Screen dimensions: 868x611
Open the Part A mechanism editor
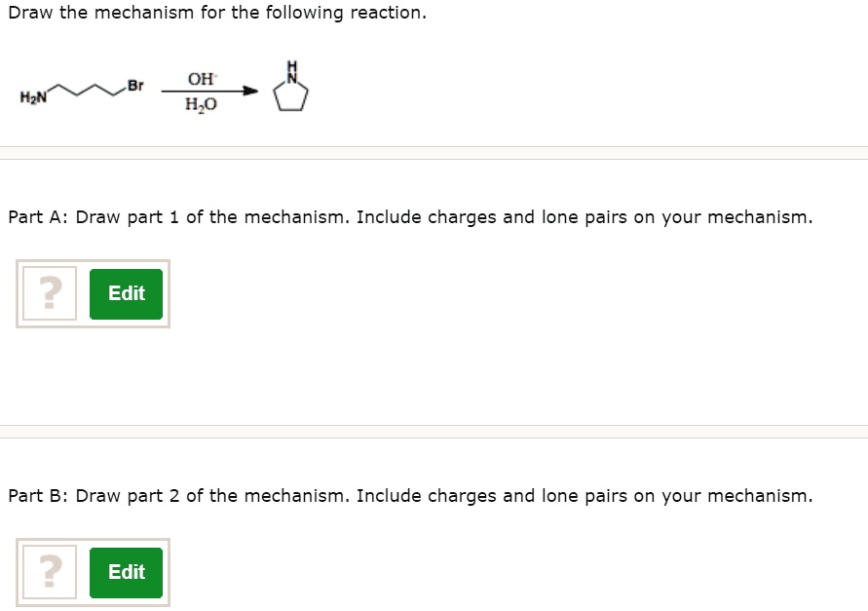[126, 293]
